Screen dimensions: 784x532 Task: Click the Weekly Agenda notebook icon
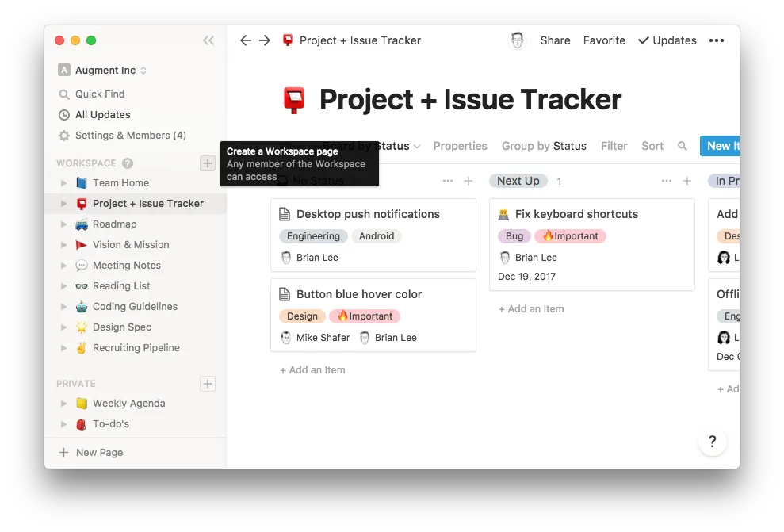tap(82, 403)
